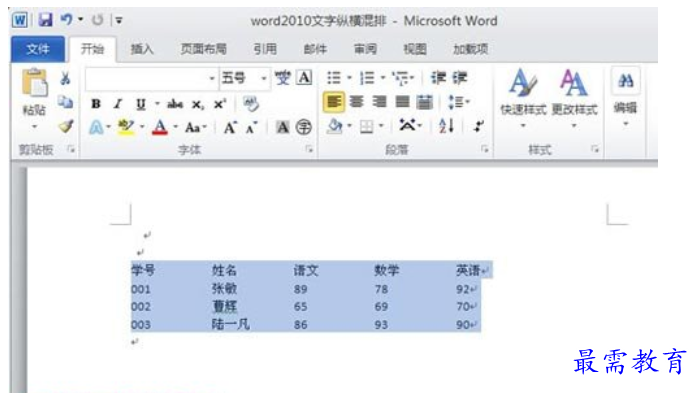Click justify text alignment icon
This screenshot has height=393, width=695.
tap(402, 102)
